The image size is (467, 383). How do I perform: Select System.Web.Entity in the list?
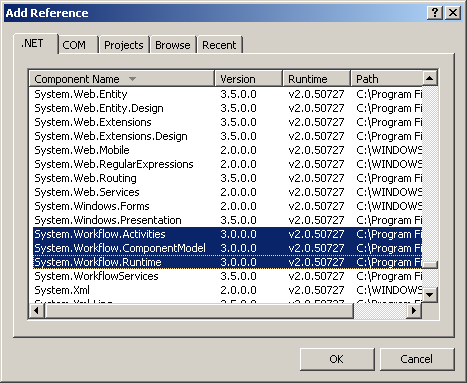227,94
